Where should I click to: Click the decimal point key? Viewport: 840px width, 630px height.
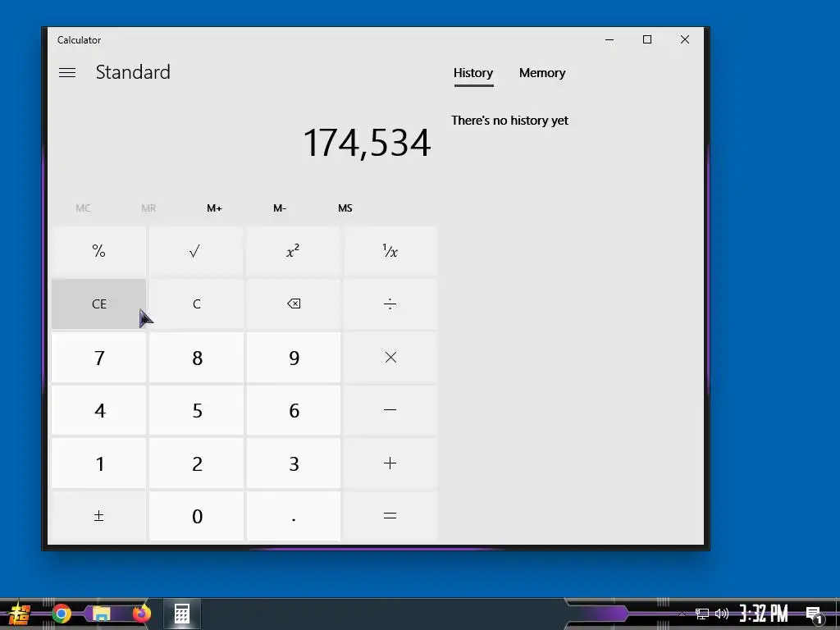pos(293,516)
